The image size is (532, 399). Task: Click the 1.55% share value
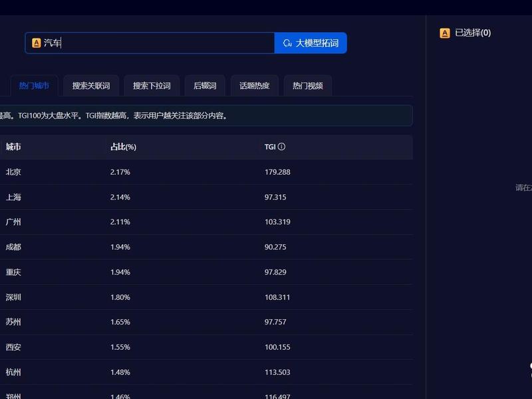tap(120, 347)
